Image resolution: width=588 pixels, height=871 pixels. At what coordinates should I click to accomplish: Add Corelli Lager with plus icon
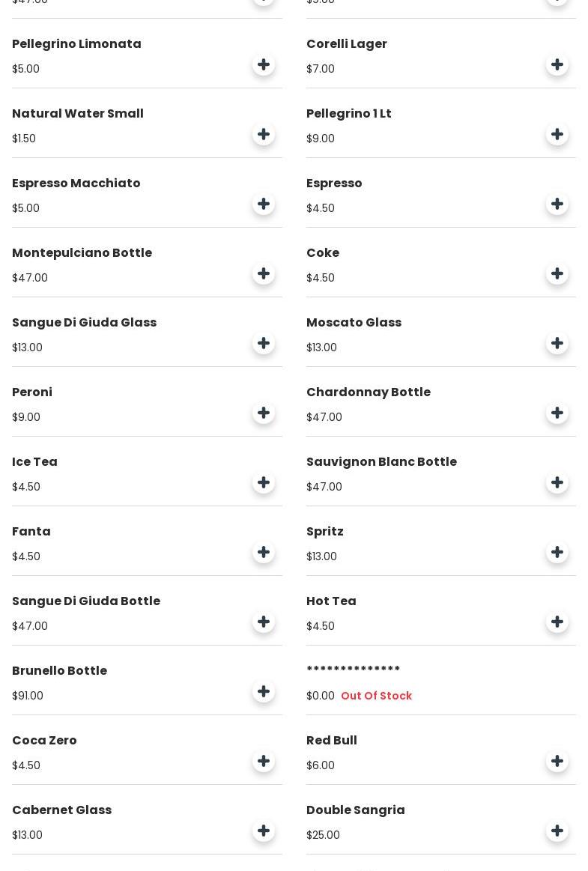[x=557, y=65]
